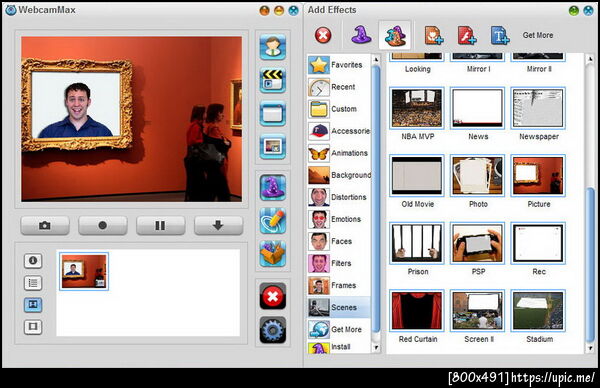Open effects with the wizard hat icon
Image resolution: width=600 pixels, height=388 pixels.
272,187
